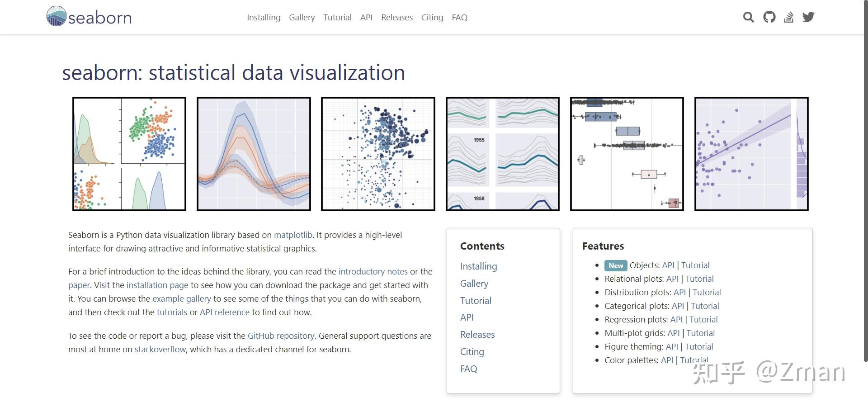Click the Stack Overflow icon in the header
Screen dimensions: 868x407
point(789,17)
